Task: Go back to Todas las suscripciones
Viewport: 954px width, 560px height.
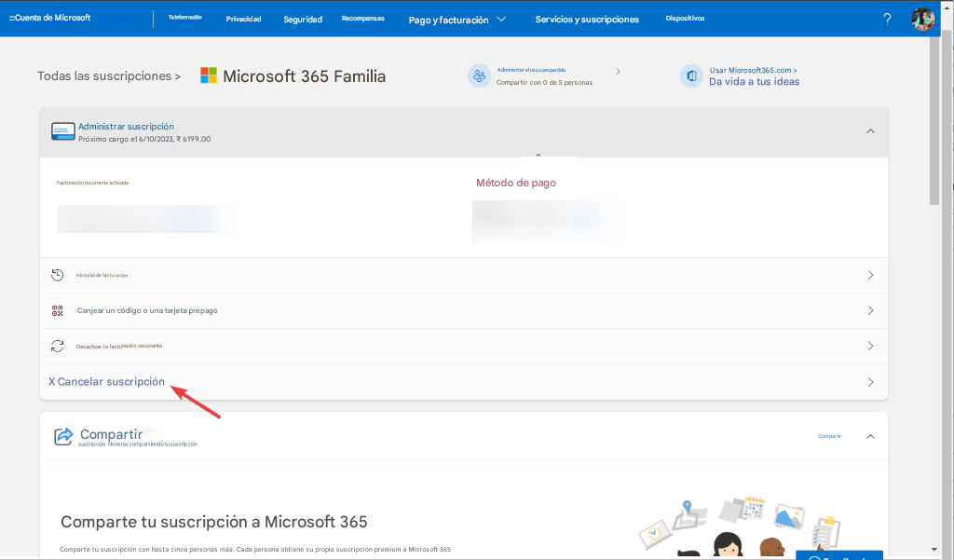Action: 109,76
